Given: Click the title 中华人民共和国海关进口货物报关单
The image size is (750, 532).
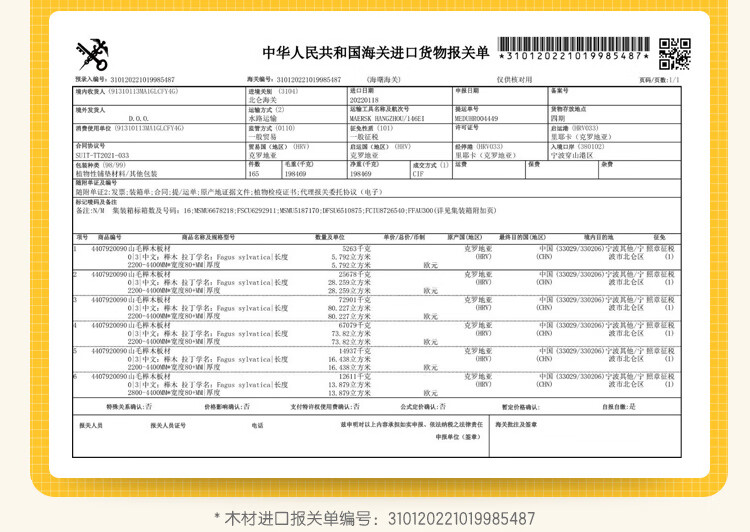Looking at the screenshot, I should (x=375, y=53).
